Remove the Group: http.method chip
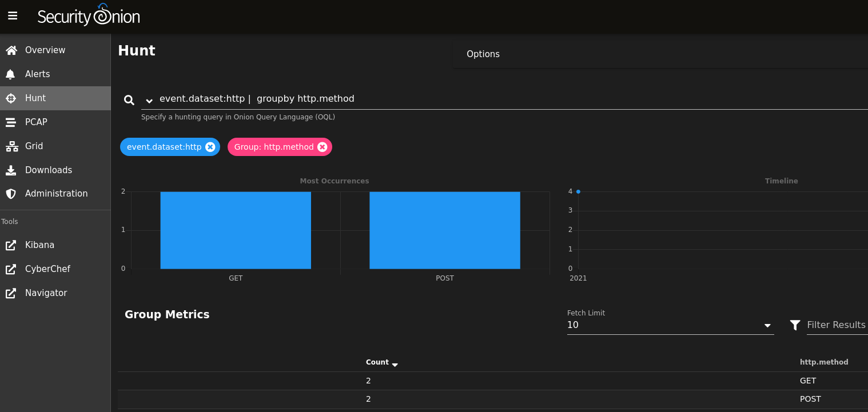Viewport: 868px width, 412px height. tap(322, 147)
